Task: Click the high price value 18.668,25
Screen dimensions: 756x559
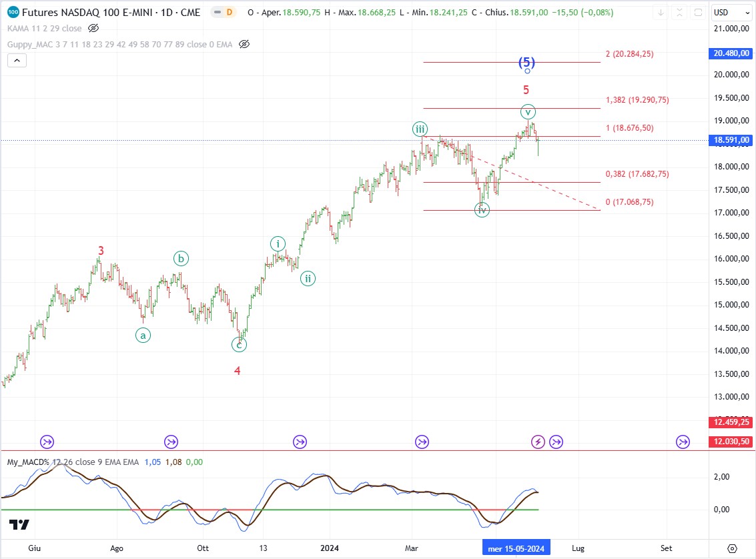Action: point(377,13)
